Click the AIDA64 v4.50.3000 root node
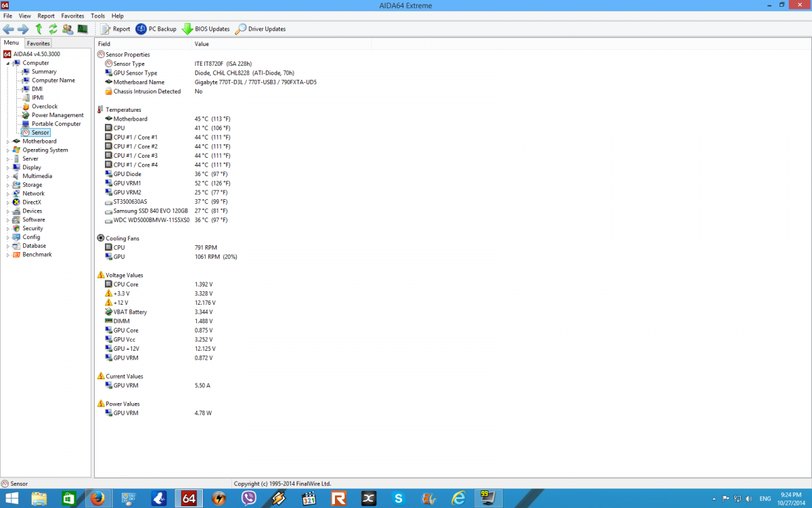812x508 pixels. coord(37,54)
